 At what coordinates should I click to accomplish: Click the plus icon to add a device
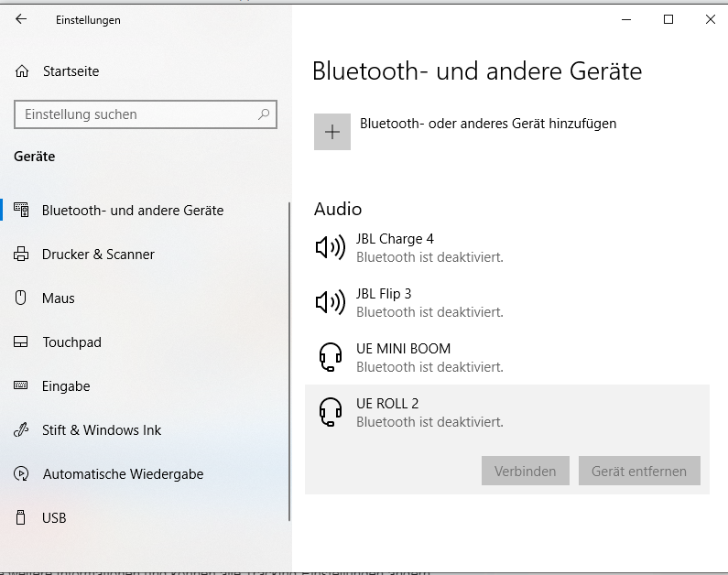(332, 132)
